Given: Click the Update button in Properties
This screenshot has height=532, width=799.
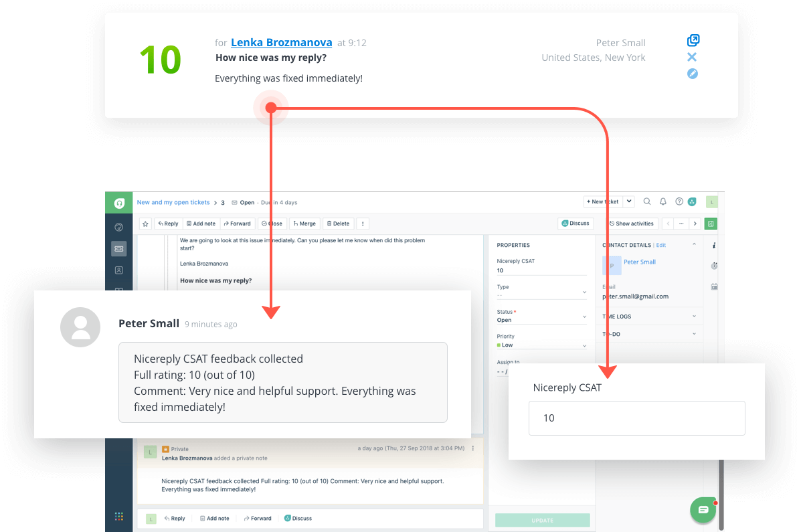Looking at the screenshot, I should (x=542, y=520).
